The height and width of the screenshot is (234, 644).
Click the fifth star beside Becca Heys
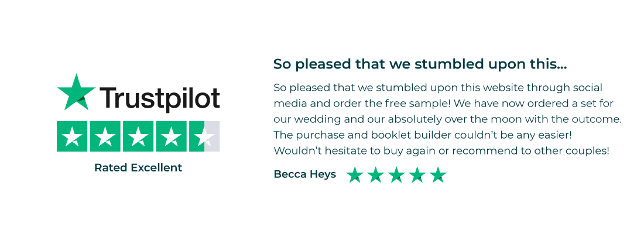438,175
